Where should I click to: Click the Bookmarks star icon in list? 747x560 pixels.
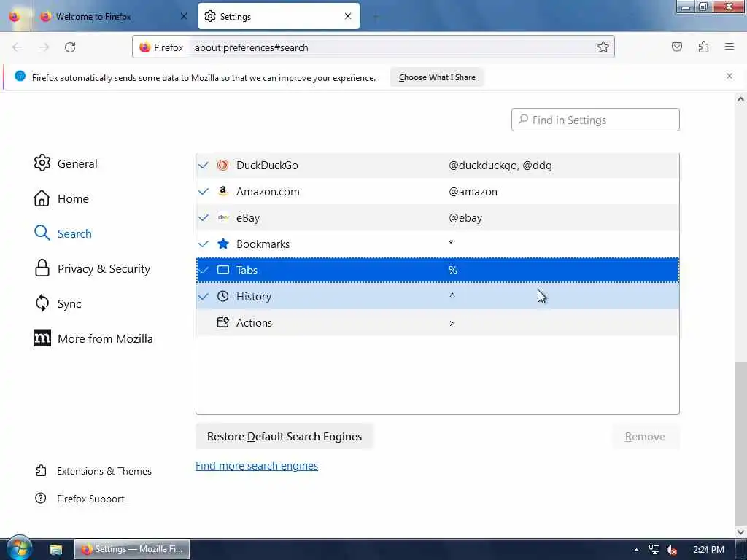(223, 244)
